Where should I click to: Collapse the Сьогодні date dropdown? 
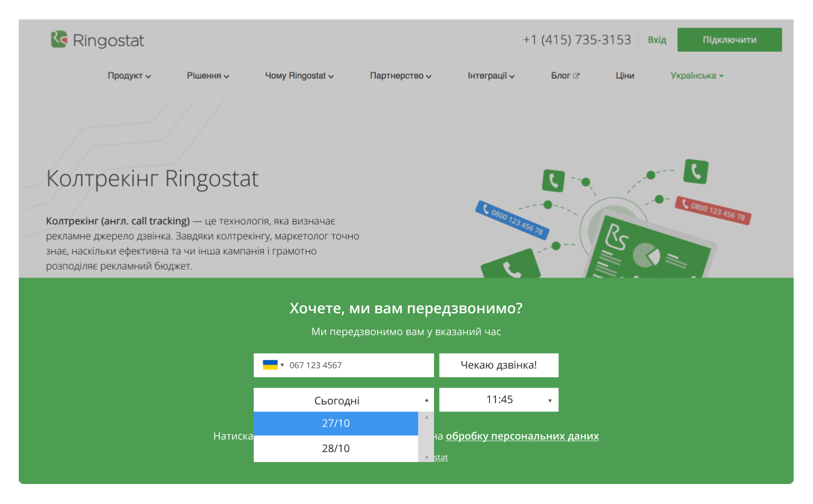tap(343, 400)
